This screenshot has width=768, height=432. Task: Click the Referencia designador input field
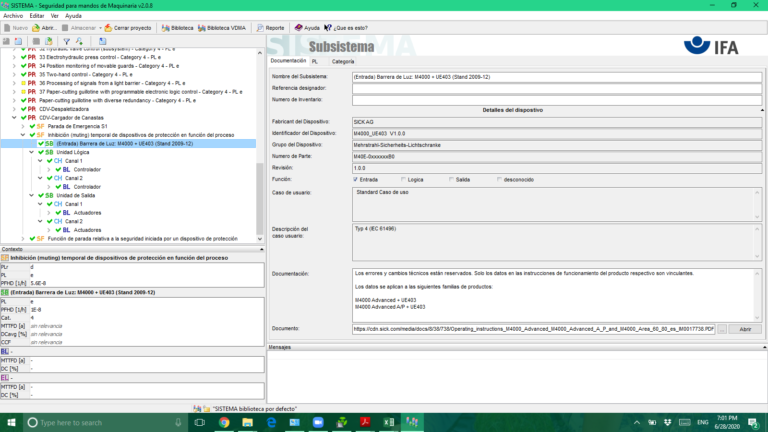[x=557, y=88]
